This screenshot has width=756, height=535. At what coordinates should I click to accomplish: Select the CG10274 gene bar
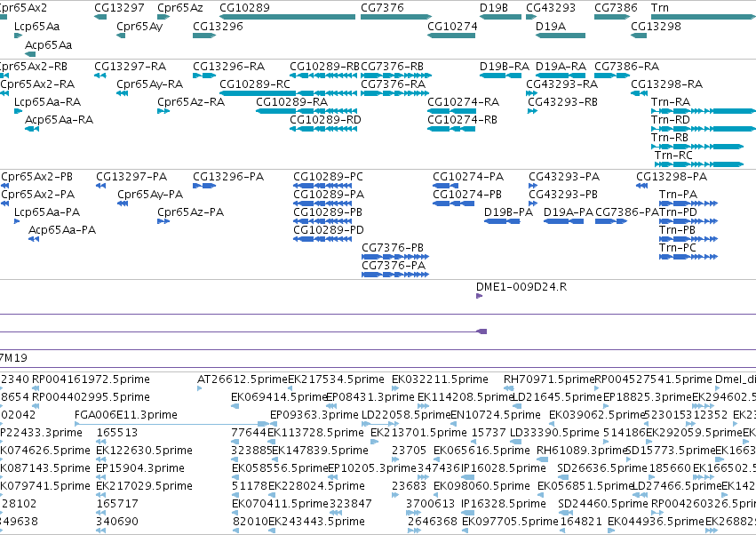point(451,36)
